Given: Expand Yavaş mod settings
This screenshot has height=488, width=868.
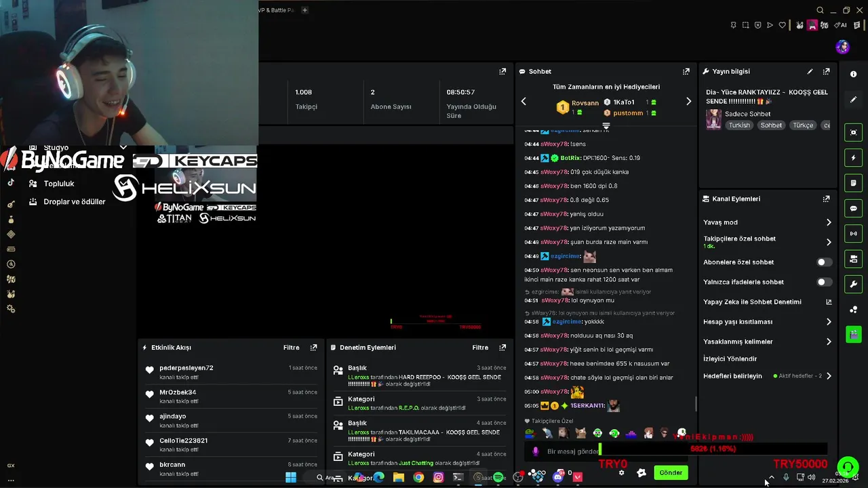Looking at the screenshot, I should (x=829, y=222).
